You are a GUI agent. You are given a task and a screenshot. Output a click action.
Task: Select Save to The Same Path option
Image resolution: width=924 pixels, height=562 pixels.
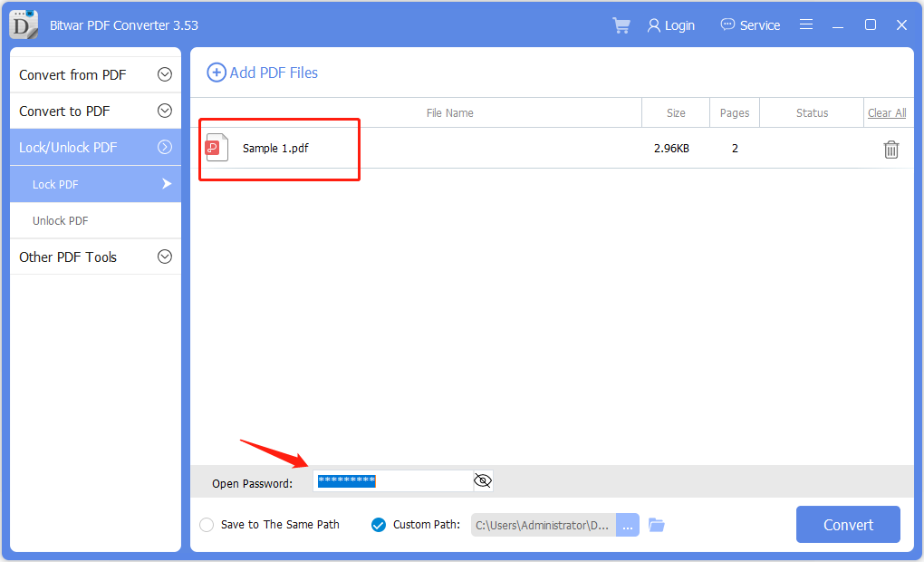(x=207, y=525)
